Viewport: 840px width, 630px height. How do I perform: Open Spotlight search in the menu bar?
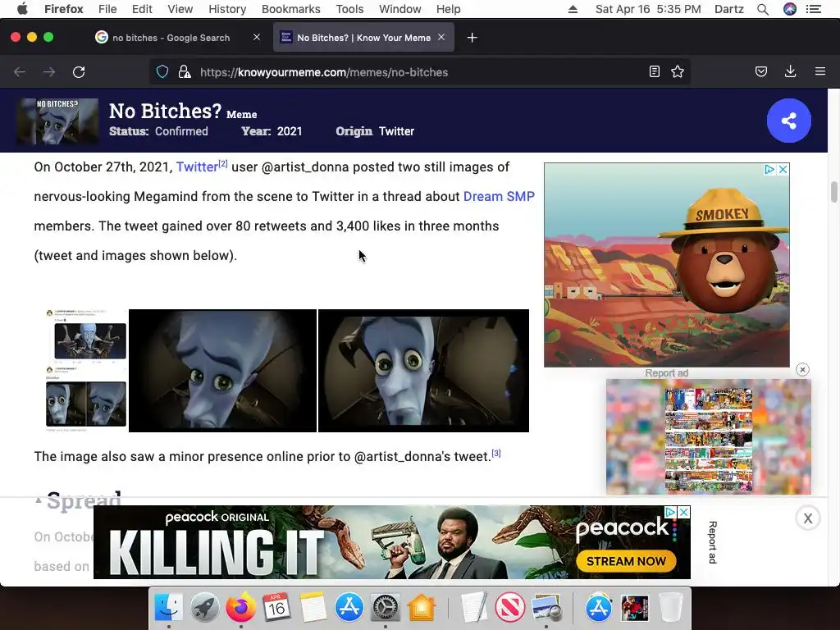point(763,9)
